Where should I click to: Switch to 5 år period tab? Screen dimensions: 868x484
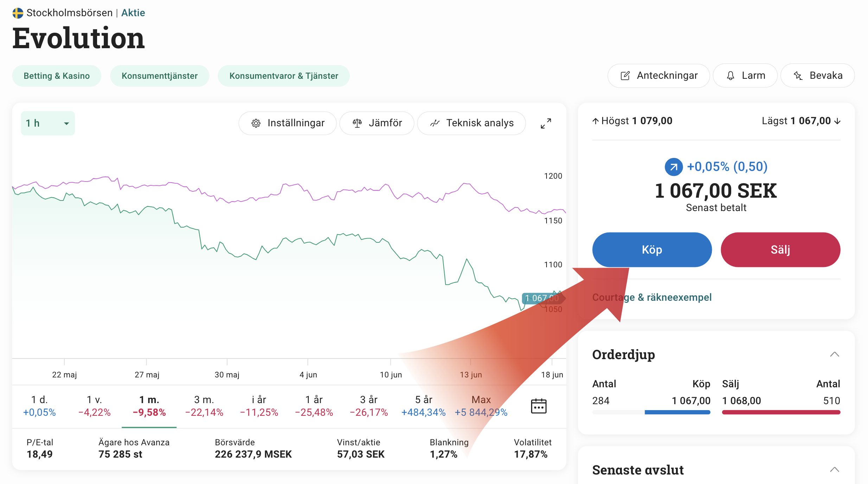point(423,406)
